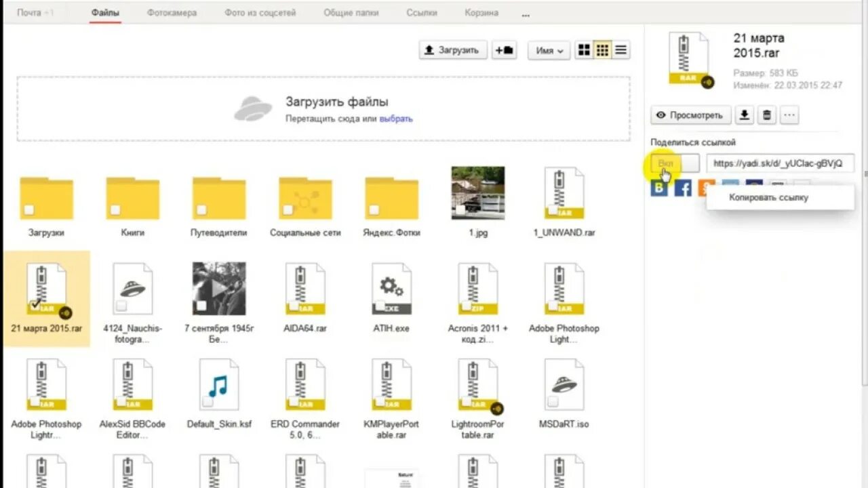The width and height of the screenshot is (868, 488).
Task: Open the Почта tab
Action: click(29, 13)
